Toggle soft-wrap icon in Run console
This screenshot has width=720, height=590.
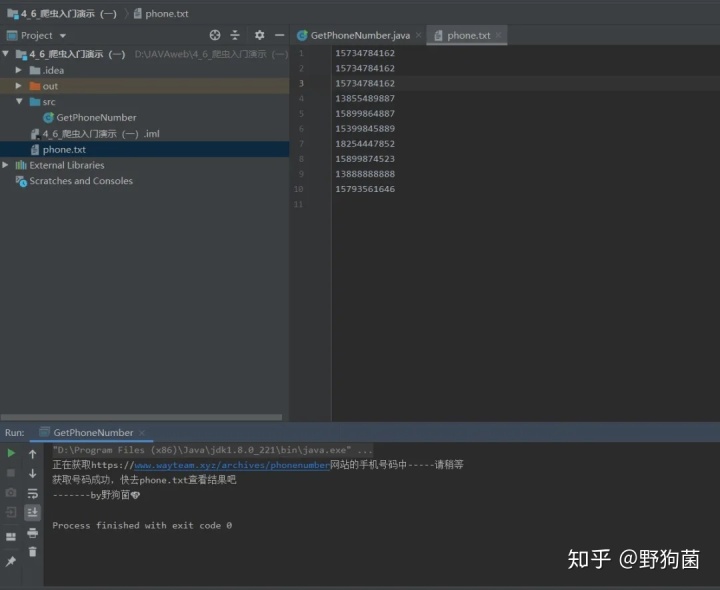pyautogui.click(x=33, y=494)
